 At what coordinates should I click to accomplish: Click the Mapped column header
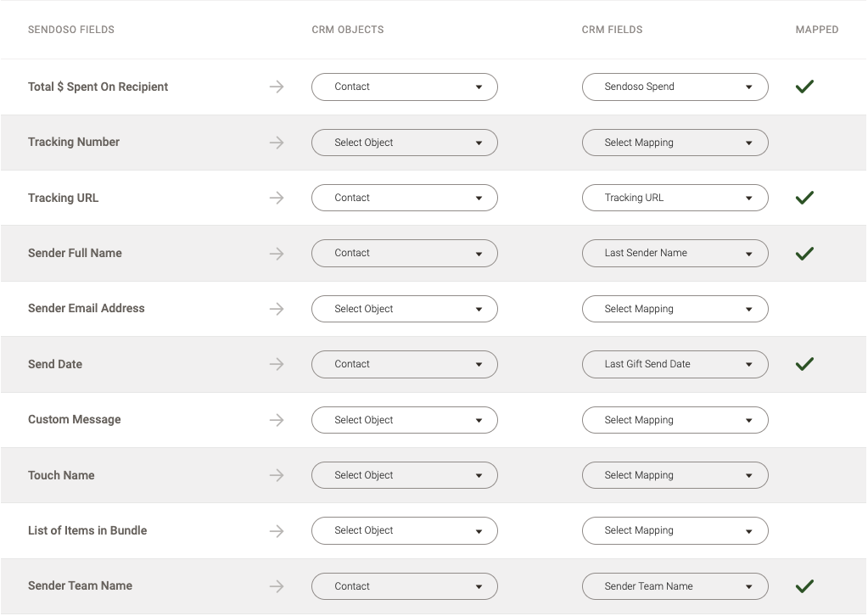[816, 30]
